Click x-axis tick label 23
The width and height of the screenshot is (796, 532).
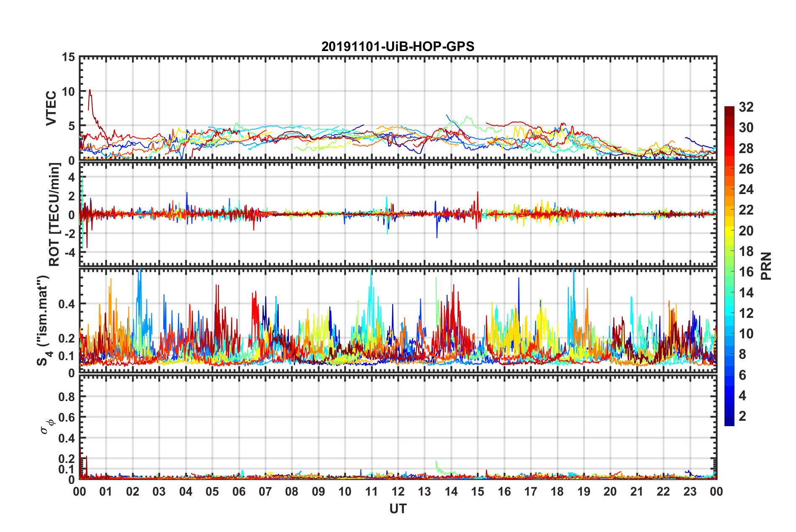(690, 491)
